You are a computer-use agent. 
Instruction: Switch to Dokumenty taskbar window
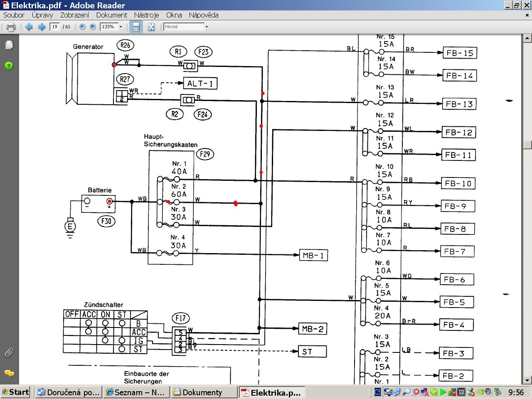point(204,392)
